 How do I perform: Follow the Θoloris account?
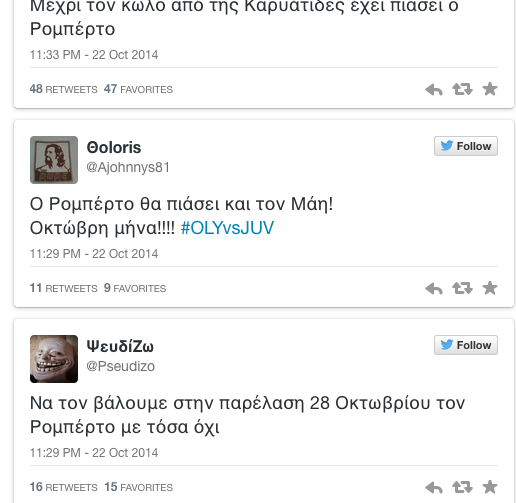(x=466, y=146)
